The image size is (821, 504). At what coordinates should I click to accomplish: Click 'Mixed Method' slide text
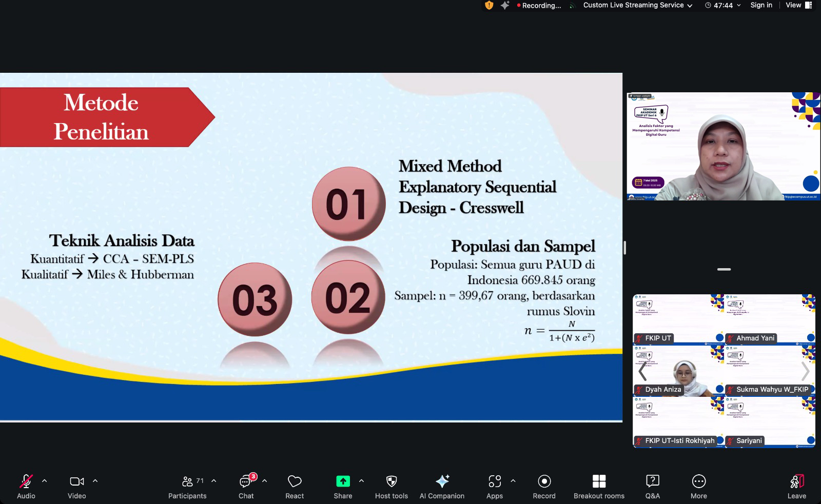click(x=450, y=166)
